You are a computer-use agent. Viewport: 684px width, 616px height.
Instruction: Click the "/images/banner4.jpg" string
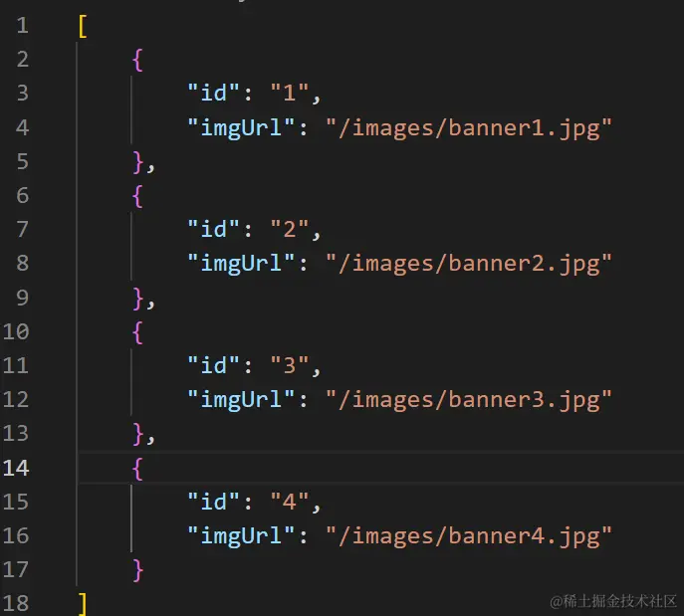point(469,537)
